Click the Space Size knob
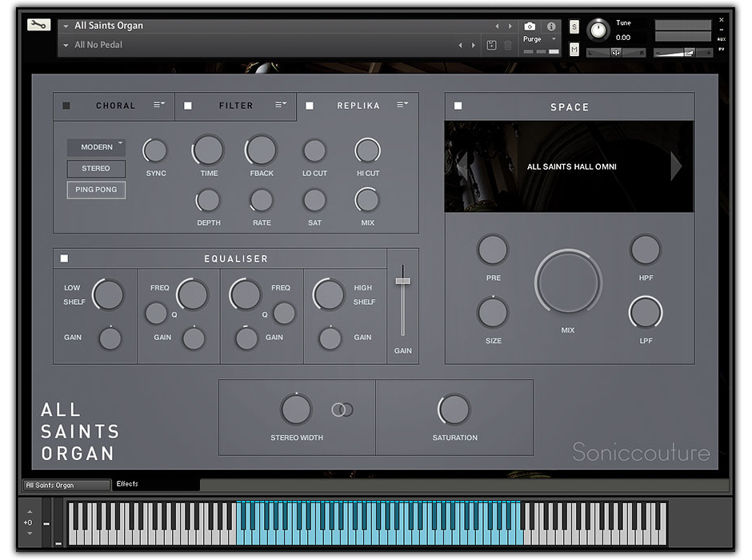The image size is (752, 560). pos(493,313)
